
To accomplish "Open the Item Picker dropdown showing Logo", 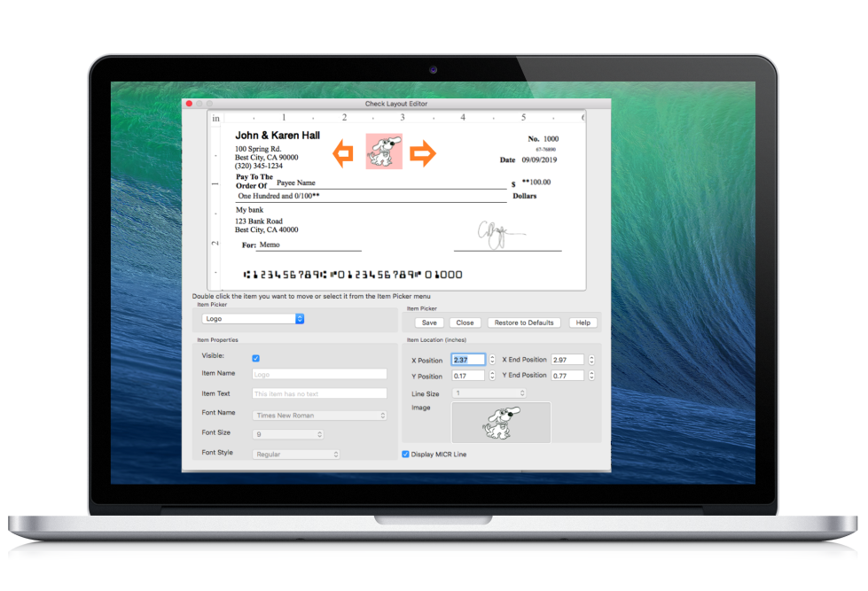I will pos(253,319).
